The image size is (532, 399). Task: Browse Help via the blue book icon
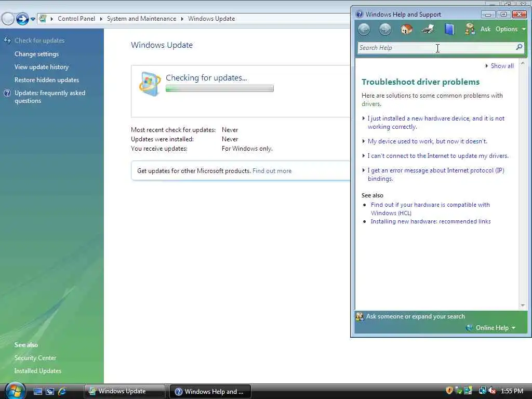pyautogui.click(x=449, y=29)
